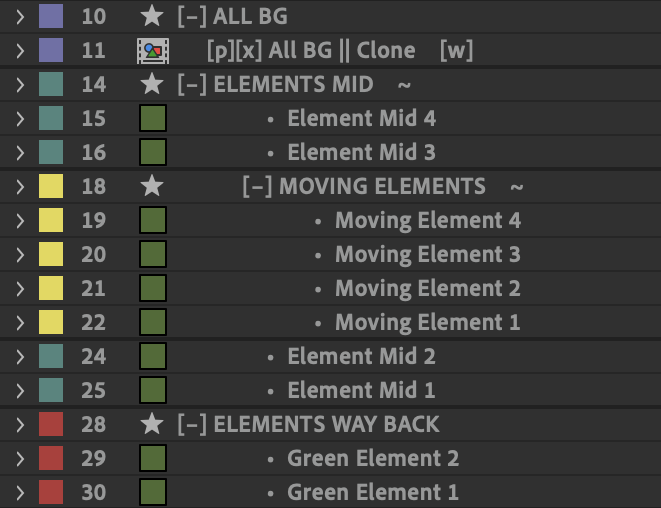The height and width of the screenshot is (508, 661).
Task: Select the Element Mid 2 layer name
Action: tap(361, 356)
